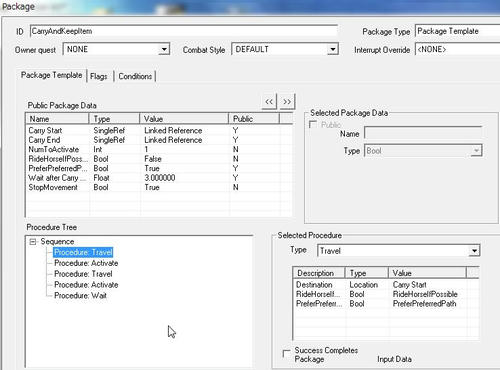Click the << move button
Screen dimensions: 500x370
click(x=269, y=101)
